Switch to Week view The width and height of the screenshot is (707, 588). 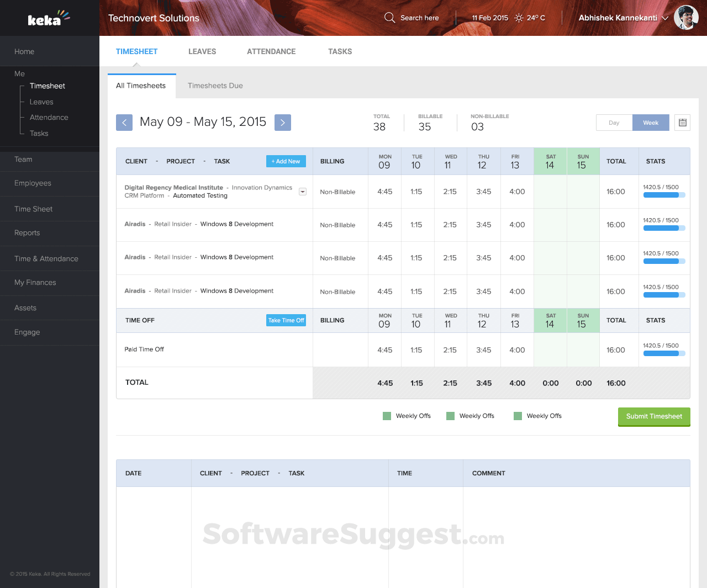point(651,123)
